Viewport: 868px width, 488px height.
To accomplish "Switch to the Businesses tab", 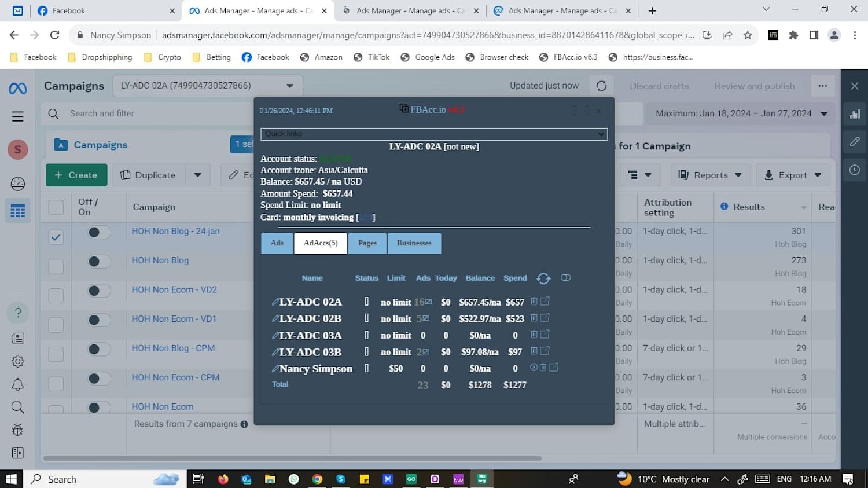I will (414, 243).
